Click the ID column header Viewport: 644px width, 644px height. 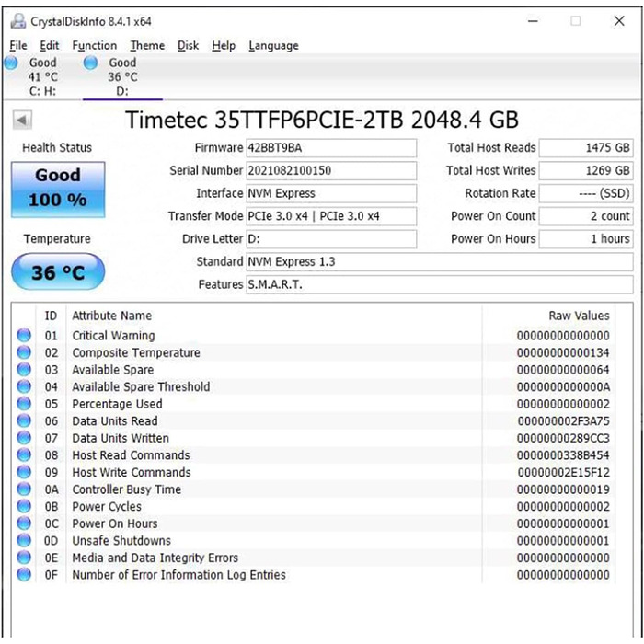click(x=51, y=316)
